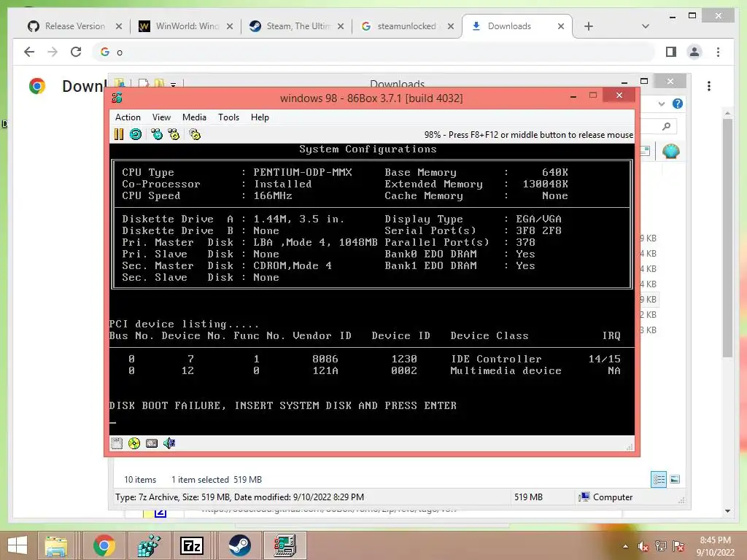Screen dimensions: 747x560
Task: Pause the 86Box emulation with the pause icon
Action: (119, 135)
